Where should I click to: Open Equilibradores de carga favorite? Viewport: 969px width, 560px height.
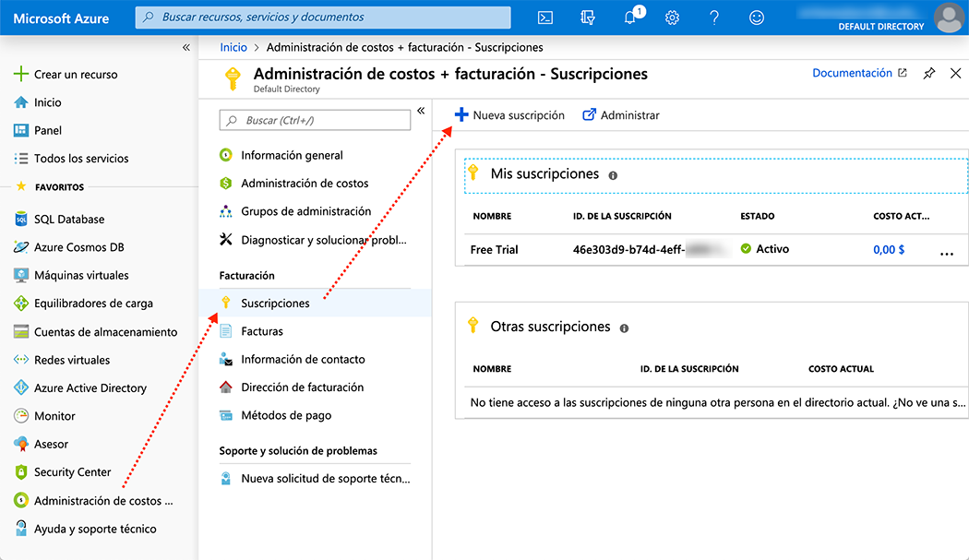(83, 304)
